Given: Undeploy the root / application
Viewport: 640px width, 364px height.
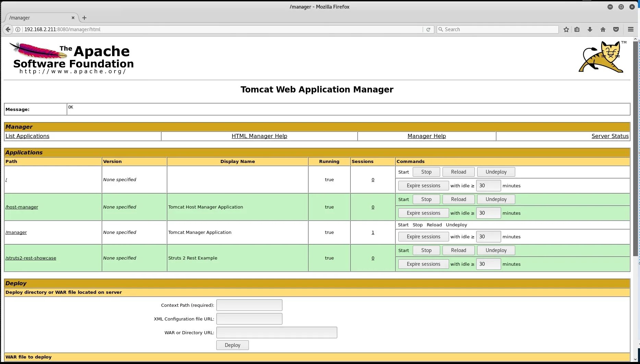Looking at the screenshot, I should click(x=496, y=172).
